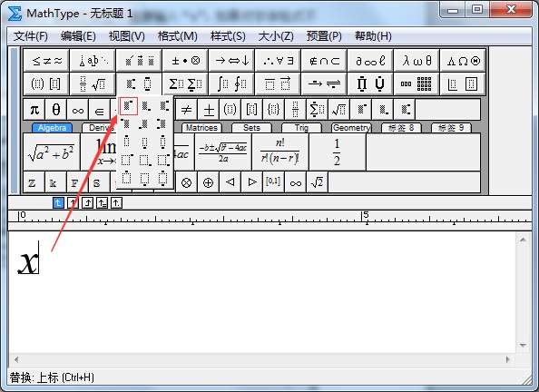Image resolution: width=539 pixels, height=392 pixels.
Task: Open the products and set theory templates palette
Action: point(370,83)
